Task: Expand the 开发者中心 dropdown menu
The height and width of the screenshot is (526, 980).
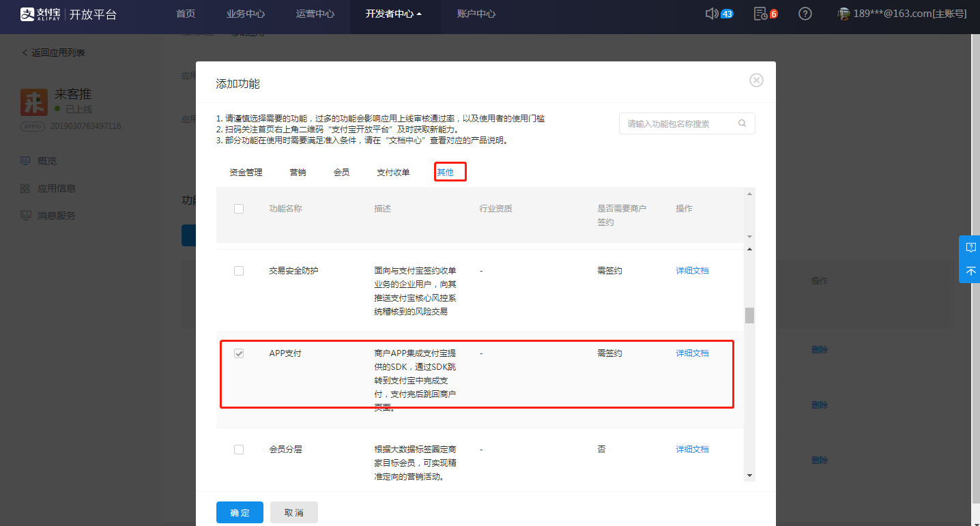Action: 394,14
